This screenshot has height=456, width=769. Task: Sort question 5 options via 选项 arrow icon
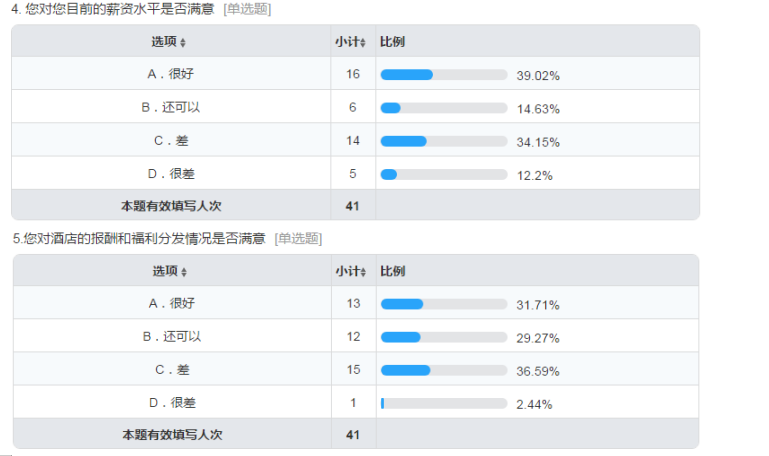pos(184,272)
